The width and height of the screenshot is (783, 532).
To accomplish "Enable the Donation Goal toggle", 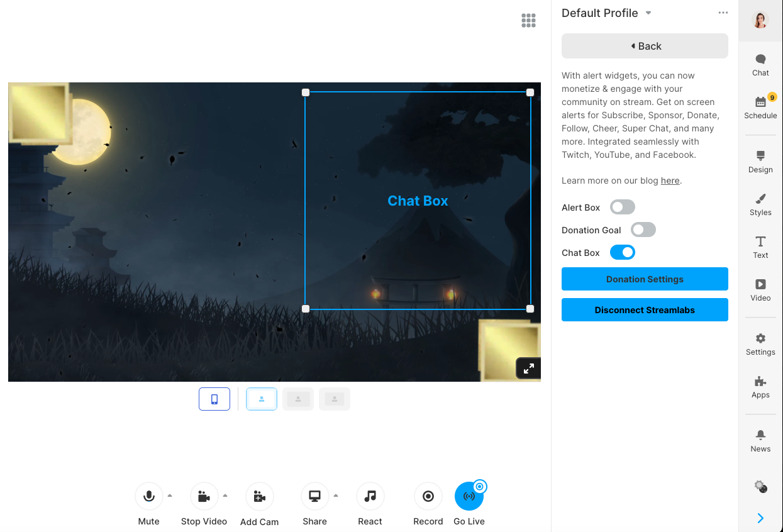I will (x=643, y=230).
